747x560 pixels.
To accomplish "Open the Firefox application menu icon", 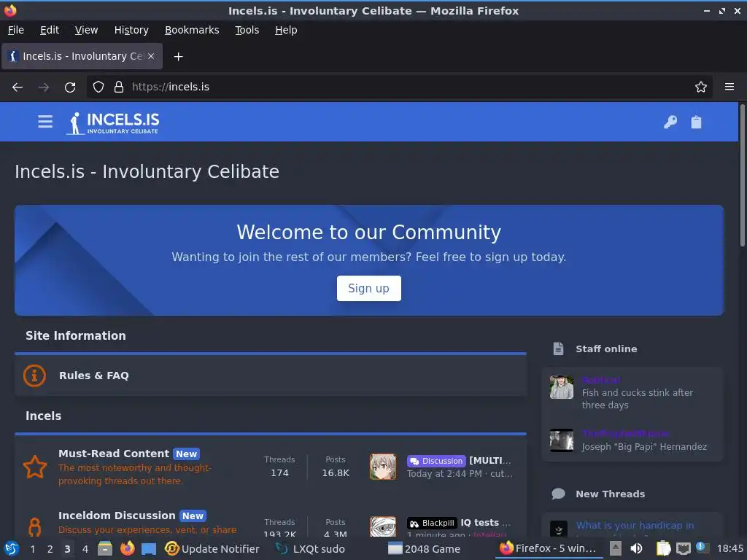I will coord(729,87).
